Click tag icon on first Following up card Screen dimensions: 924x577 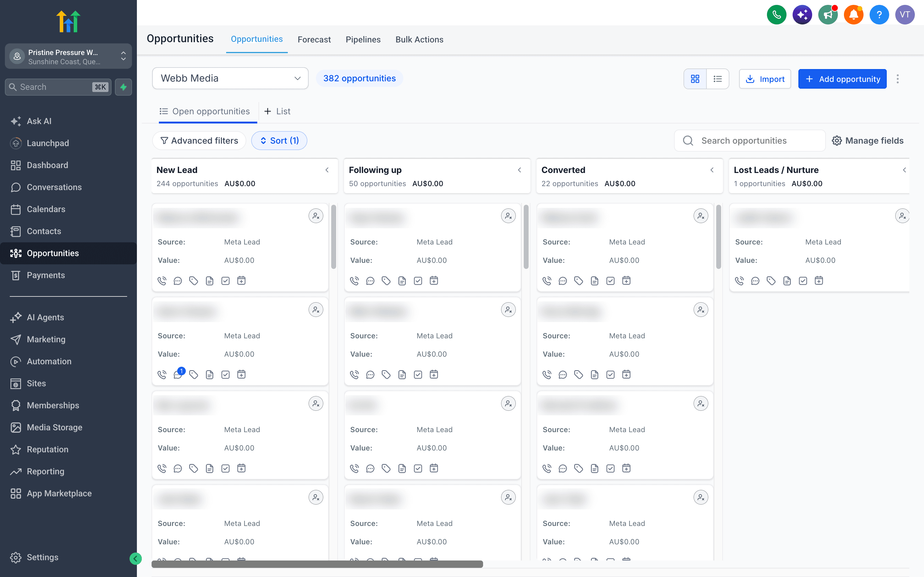(x=386, y=281)
